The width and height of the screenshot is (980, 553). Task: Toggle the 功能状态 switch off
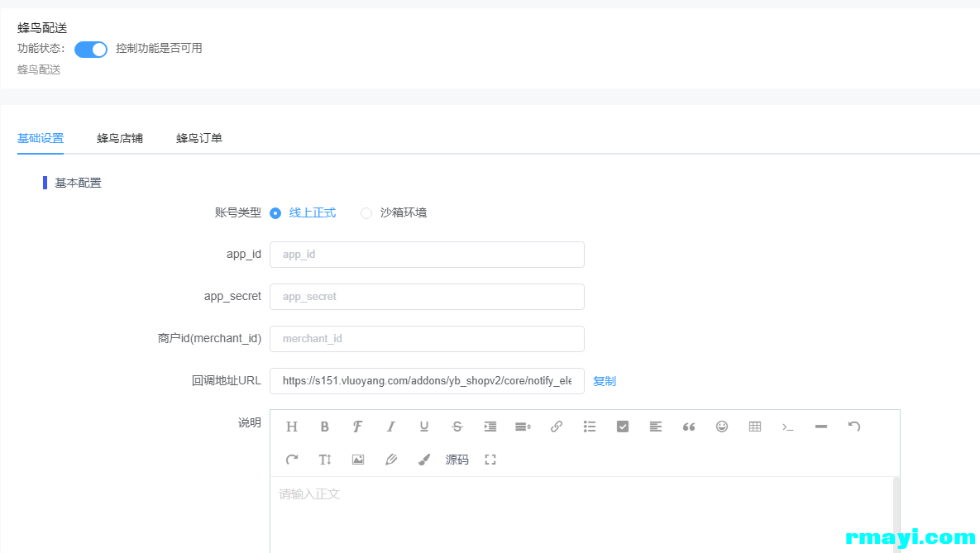coord(91,50)
